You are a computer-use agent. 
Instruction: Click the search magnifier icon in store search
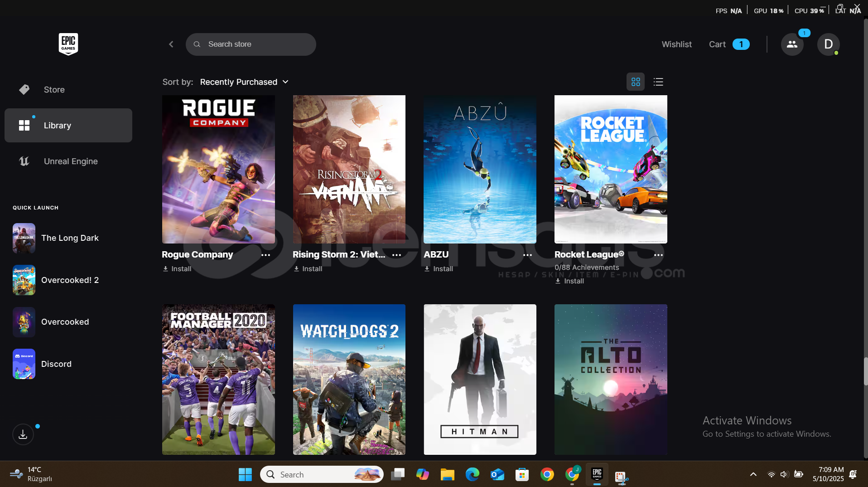[x=197, y=44]
